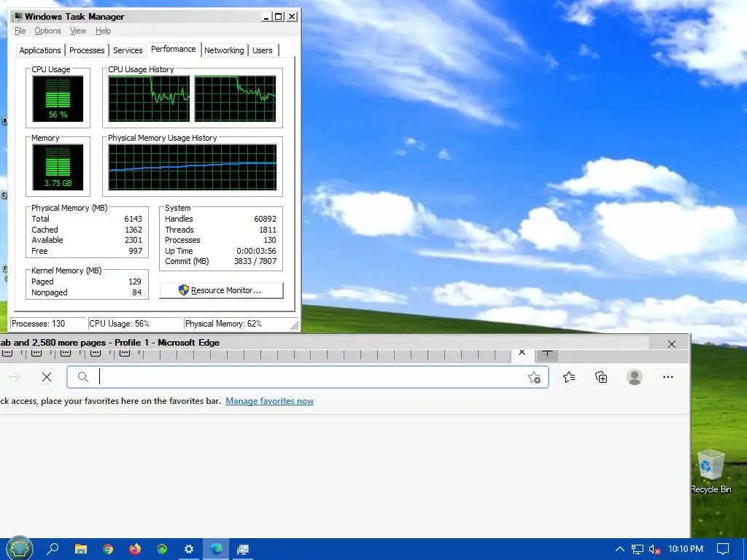747x560 pixels.
Task: Click Manage favorites now link
Action: point(270,401)
